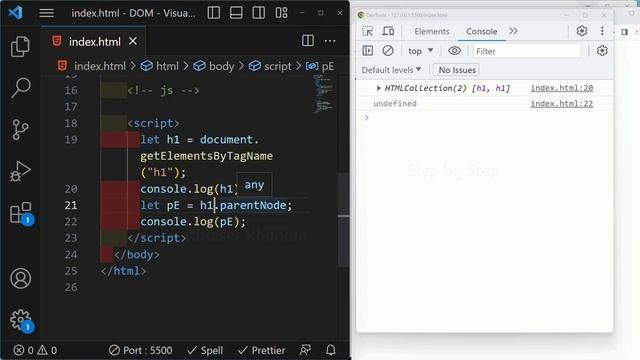This screenshot has height=360, width=640.
Task: Open the Run and Debug view
Action: click(x=20, y=171)
